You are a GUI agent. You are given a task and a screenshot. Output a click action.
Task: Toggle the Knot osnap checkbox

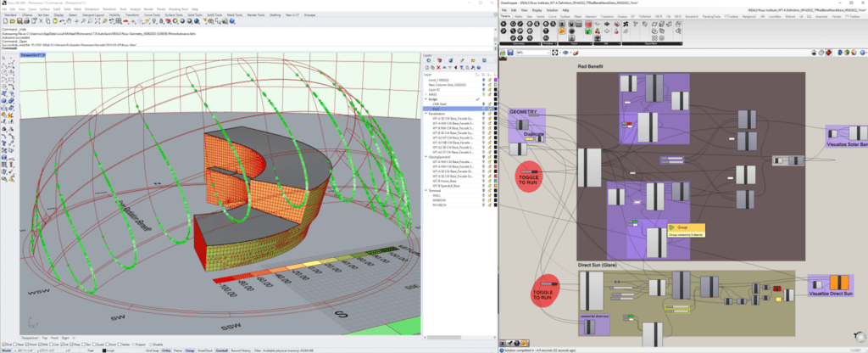click(x=108, y=345)
